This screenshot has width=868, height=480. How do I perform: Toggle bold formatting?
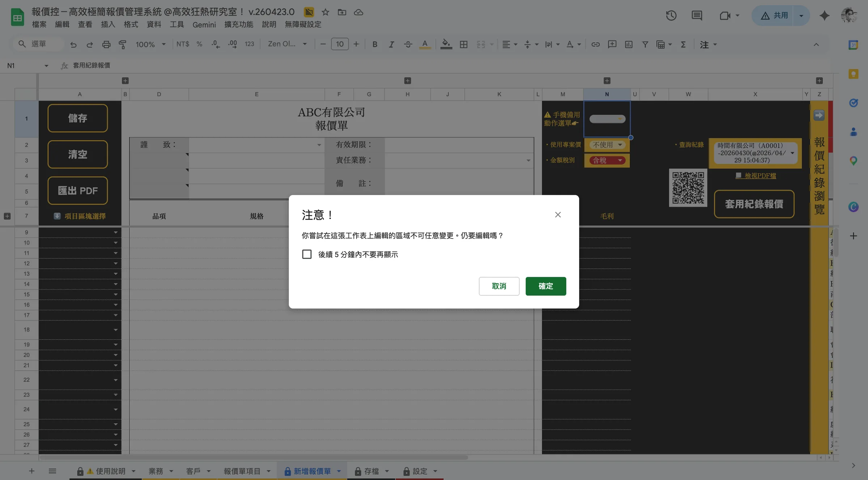click(x=375, y=44)
